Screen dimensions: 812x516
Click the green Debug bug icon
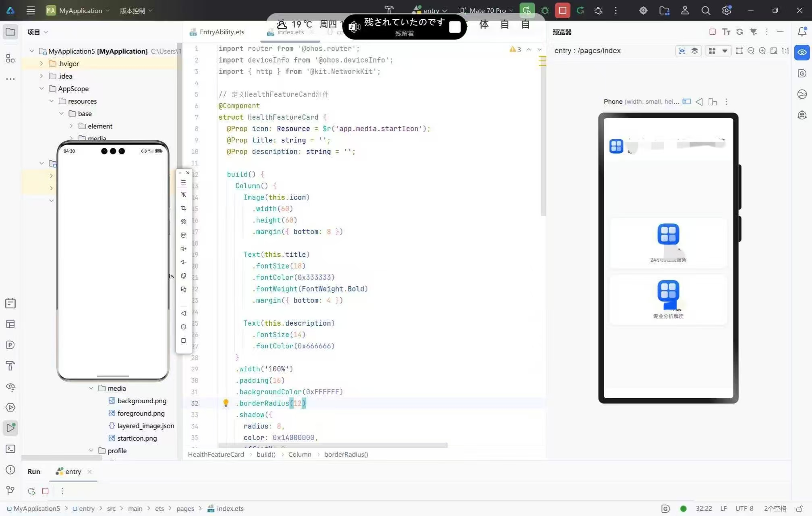(x=545, y=10)
